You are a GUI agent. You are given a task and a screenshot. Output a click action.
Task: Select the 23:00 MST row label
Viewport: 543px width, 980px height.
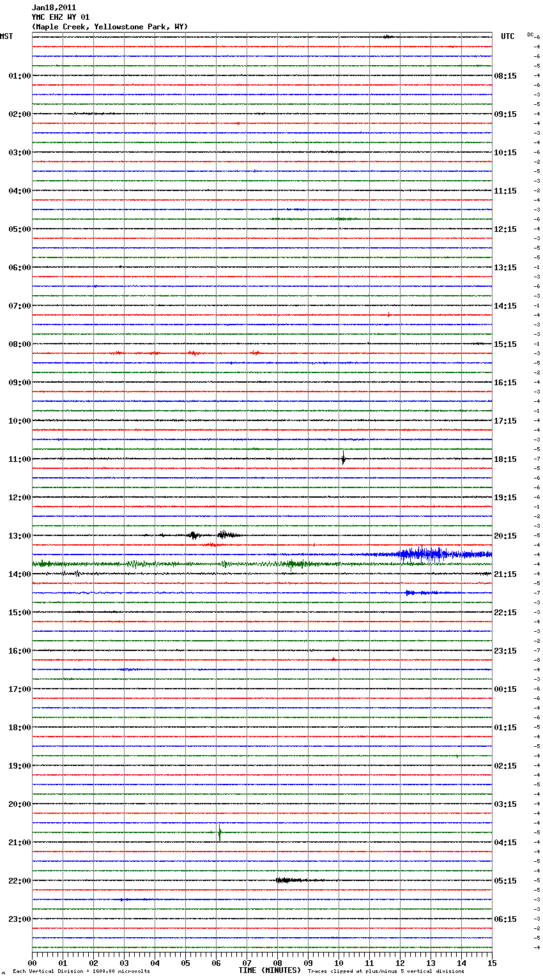pyautogui.click(x=20, y=919)
